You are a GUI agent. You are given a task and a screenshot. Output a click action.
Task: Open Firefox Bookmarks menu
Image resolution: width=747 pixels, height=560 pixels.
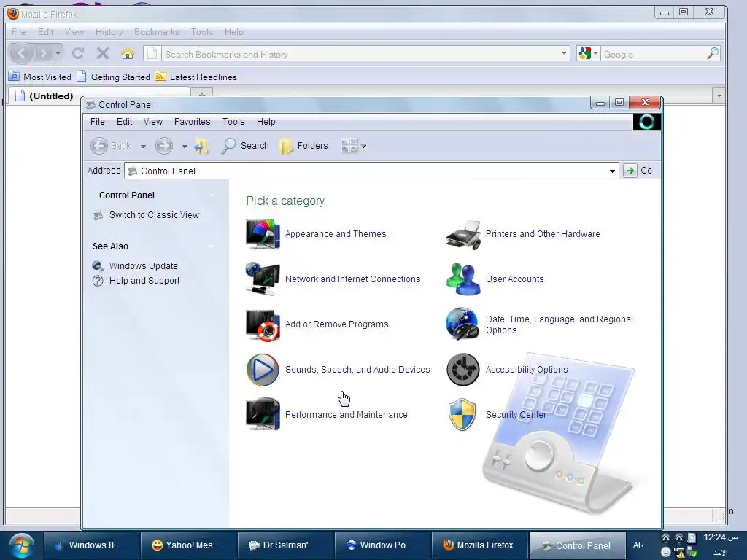(157, 32)
